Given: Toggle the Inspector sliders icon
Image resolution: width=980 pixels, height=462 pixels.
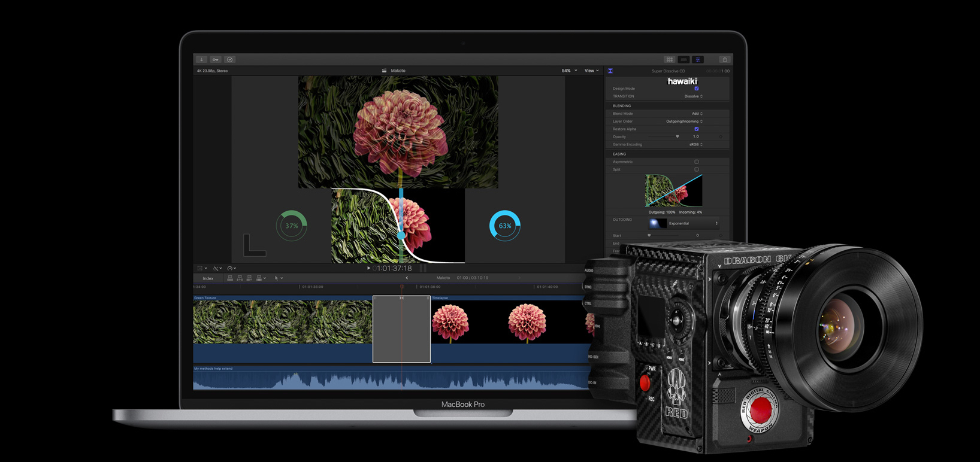Looking at the screenshot, I should [698, 60].
